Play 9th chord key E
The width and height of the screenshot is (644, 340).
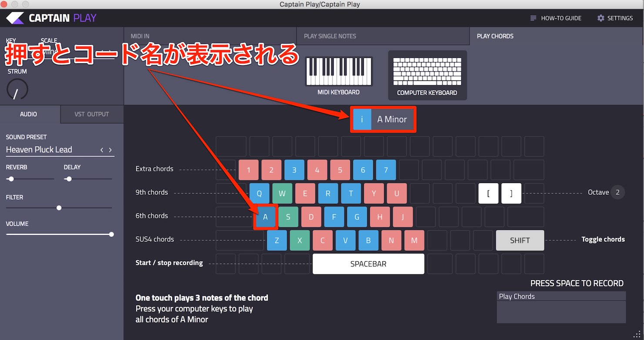tap(305, 193)
